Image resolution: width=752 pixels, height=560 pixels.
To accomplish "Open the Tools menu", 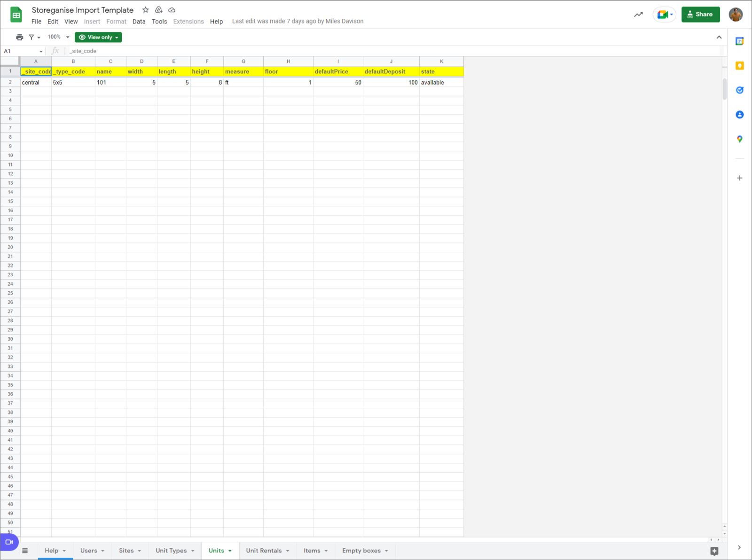I will 159,22.
